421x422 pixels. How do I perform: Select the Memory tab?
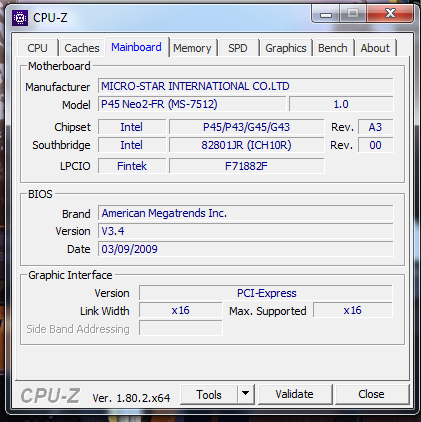pyautogui.click(x=192, y=48)
